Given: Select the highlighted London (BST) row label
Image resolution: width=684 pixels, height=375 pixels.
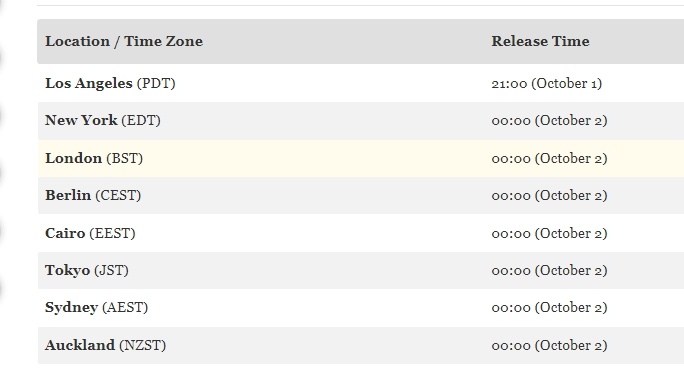Looking at the screenshot, I should pos(94,158).
